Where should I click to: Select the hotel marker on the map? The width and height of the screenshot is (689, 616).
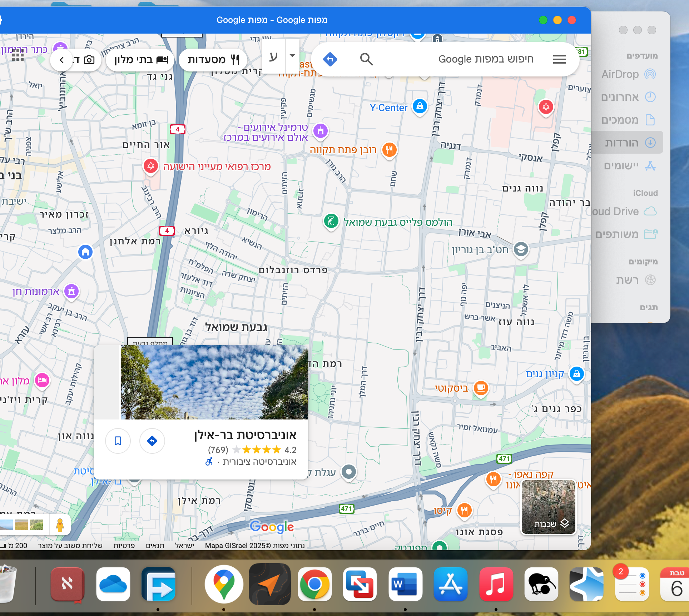[x=42, y=381]
